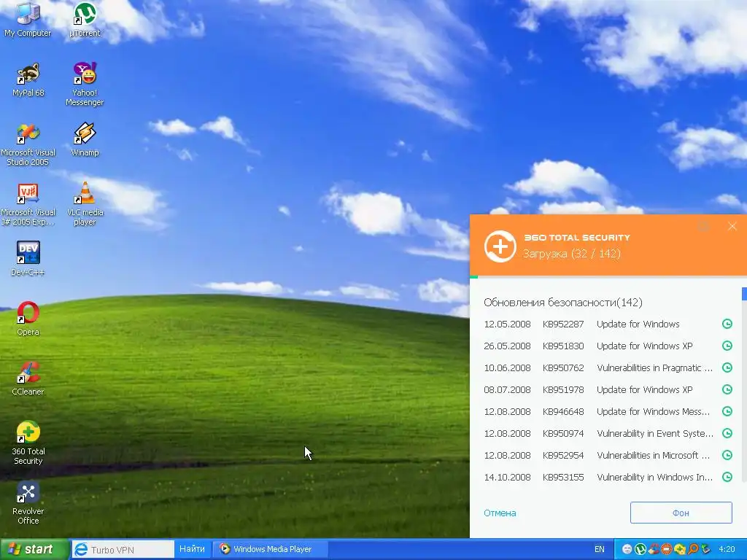
Task: Click the Фон background button
Action: (x=681, y=513)
